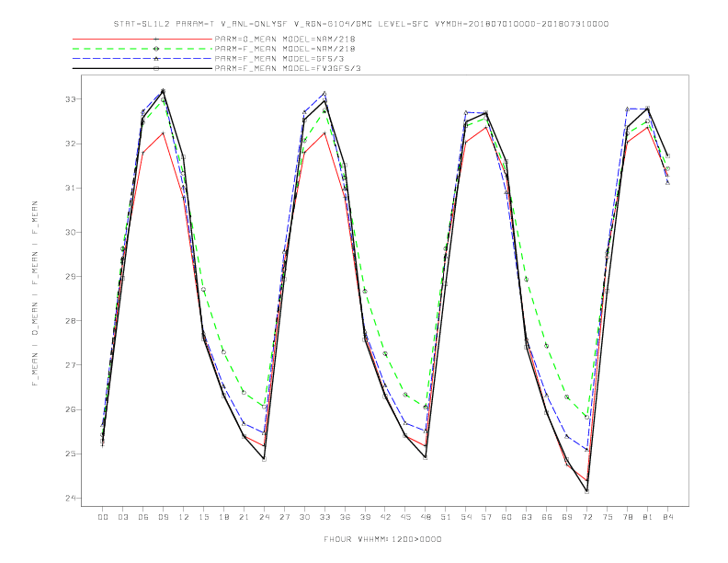This screenshot has width=728, height=563.
Task: Click the black solid legend line sample
Action: (142, 68)
